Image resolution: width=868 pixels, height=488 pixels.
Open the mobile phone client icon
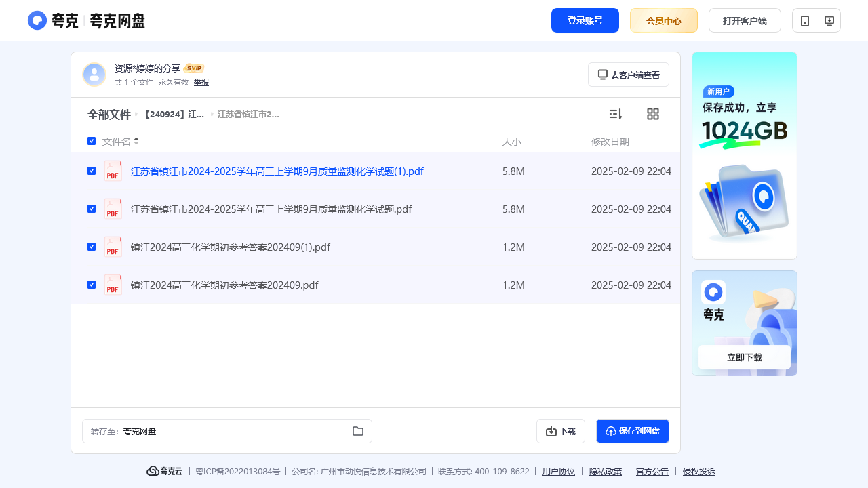pos(805,20)
